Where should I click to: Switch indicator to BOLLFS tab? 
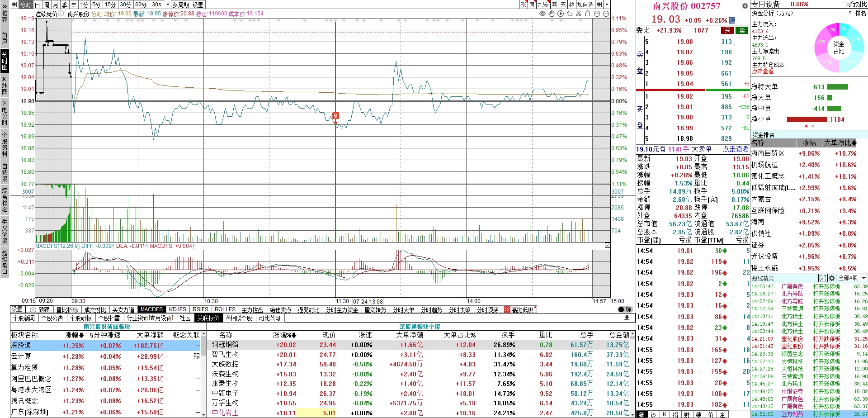click(x=225, y=309)
